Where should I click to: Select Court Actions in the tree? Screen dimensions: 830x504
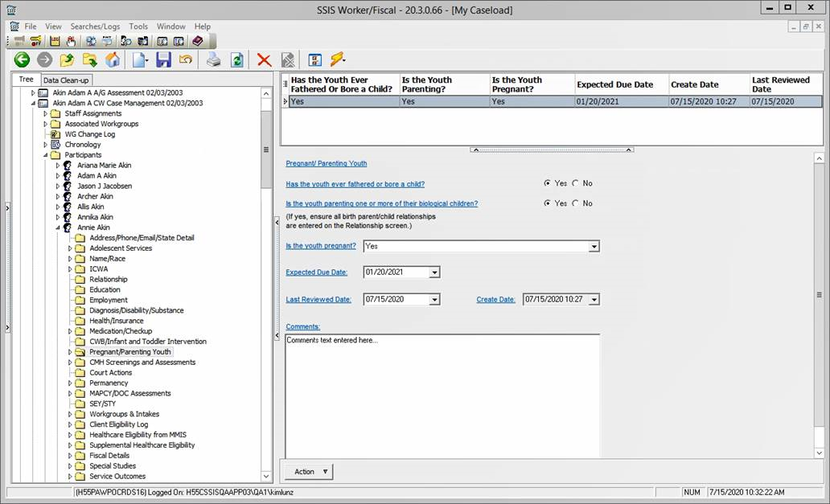coord(110,373)
